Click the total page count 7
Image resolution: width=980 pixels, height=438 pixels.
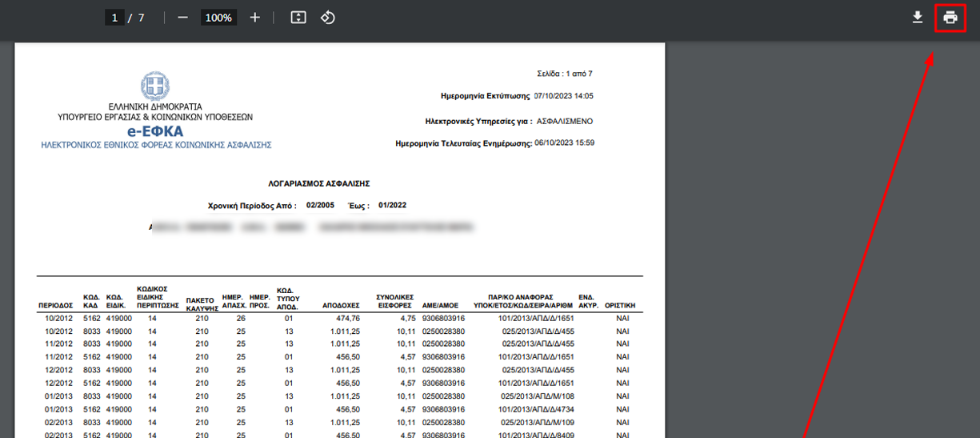141,18
